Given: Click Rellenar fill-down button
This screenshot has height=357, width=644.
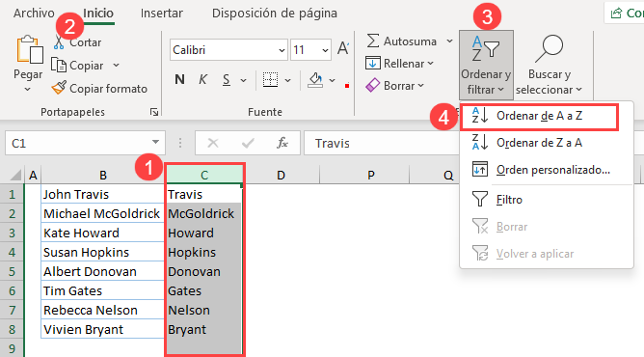Looking at the screenshot, I should pyautogui.click(x=399, y=64).
